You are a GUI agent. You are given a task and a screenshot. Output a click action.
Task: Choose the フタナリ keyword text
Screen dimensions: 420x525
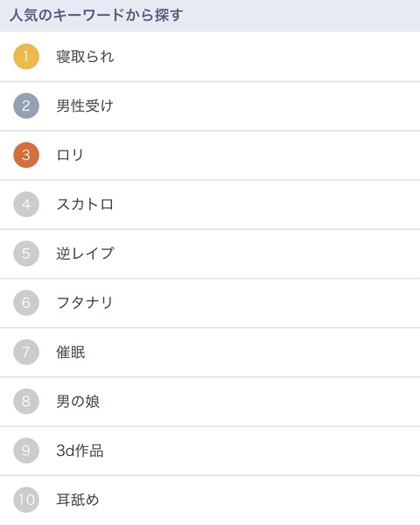click(x=85, y=303)
